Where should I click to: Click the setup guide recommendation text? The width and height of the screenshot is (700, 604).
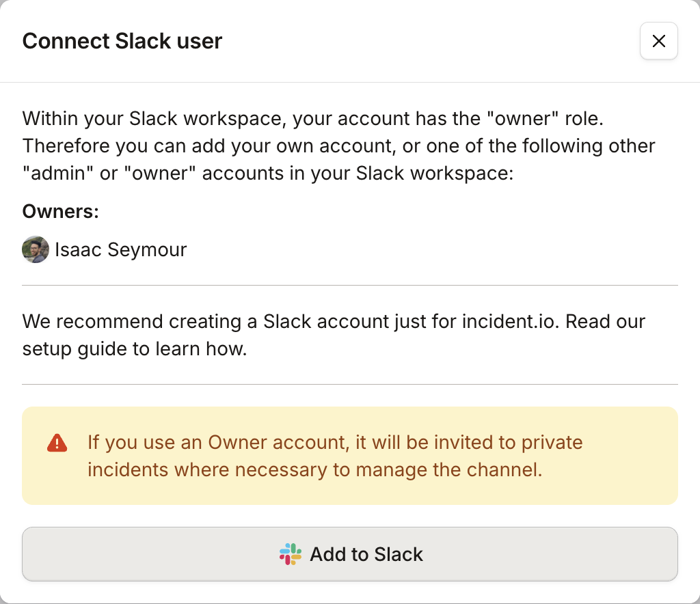(x=334, y=335)
